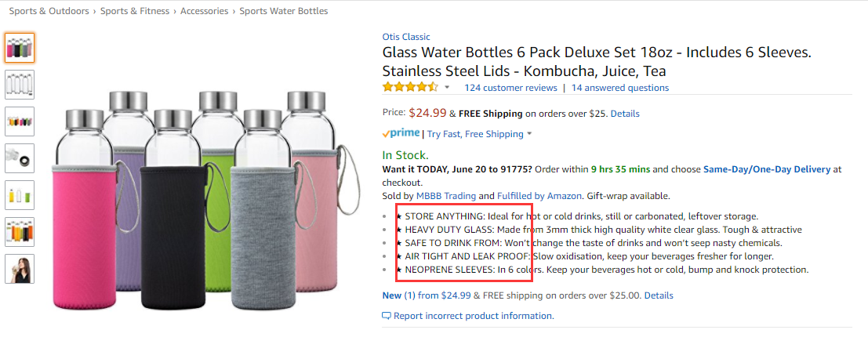Select the bottle lid and cap thumbnail
868x337 pixels.
coord(20,158)
